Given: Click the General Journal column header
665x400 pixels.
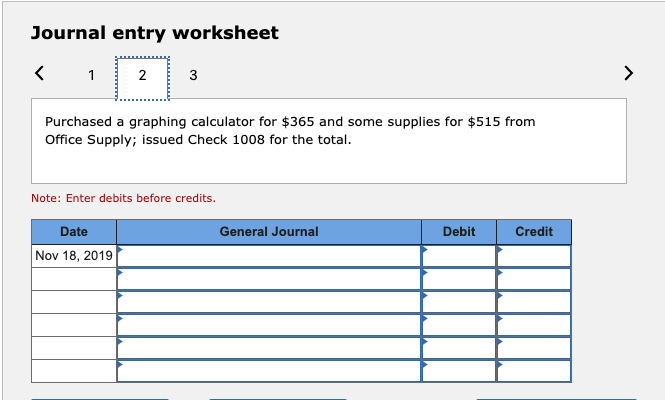Looking at the screenshot, I should click(x=269, y=232).
